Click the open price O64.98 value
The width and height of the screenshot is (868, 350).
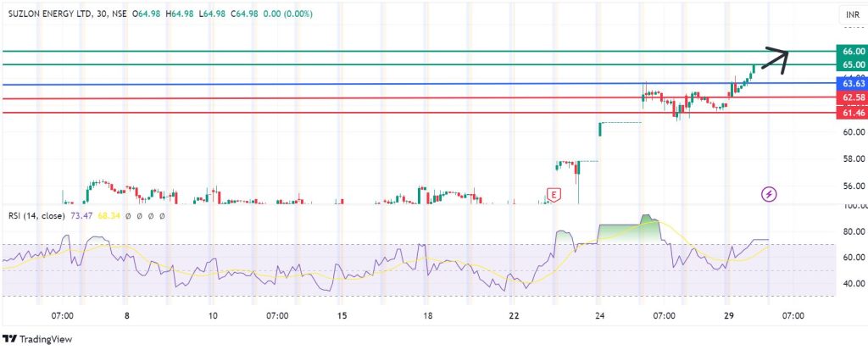tap(147, 14)
